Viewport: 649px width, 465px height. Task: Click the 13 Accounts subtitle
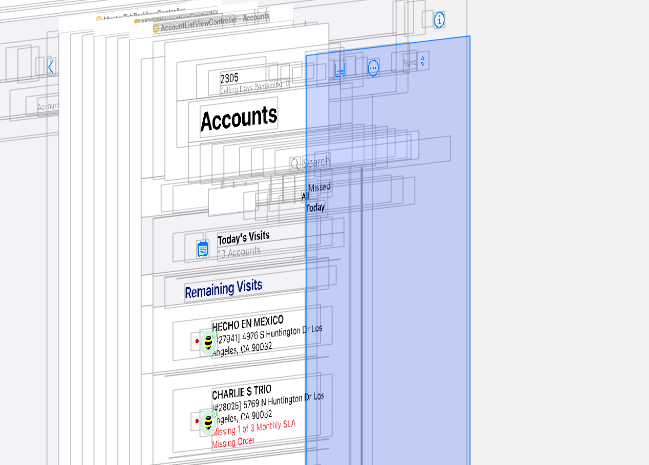point(240,252)
